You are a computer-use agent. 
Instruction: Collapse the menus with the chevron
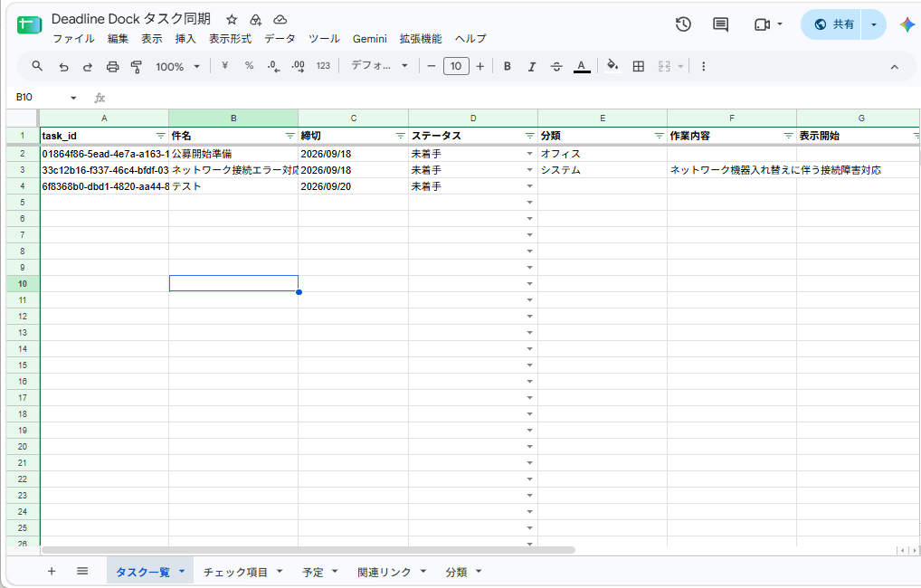(x=895, y=67)
